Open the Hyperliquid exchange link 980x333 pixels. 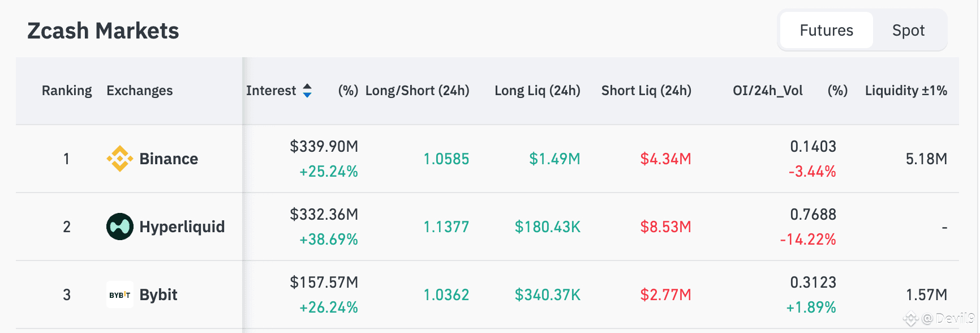182,227
